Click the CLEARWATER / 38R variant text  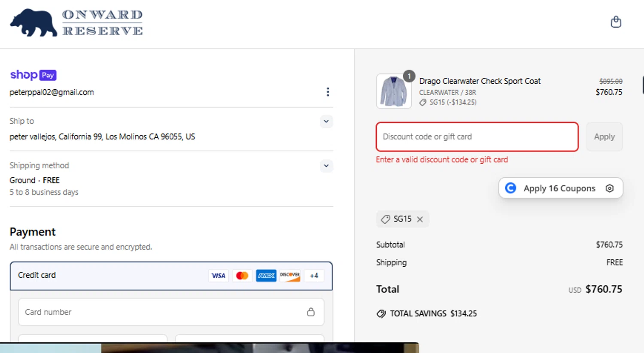447,92
